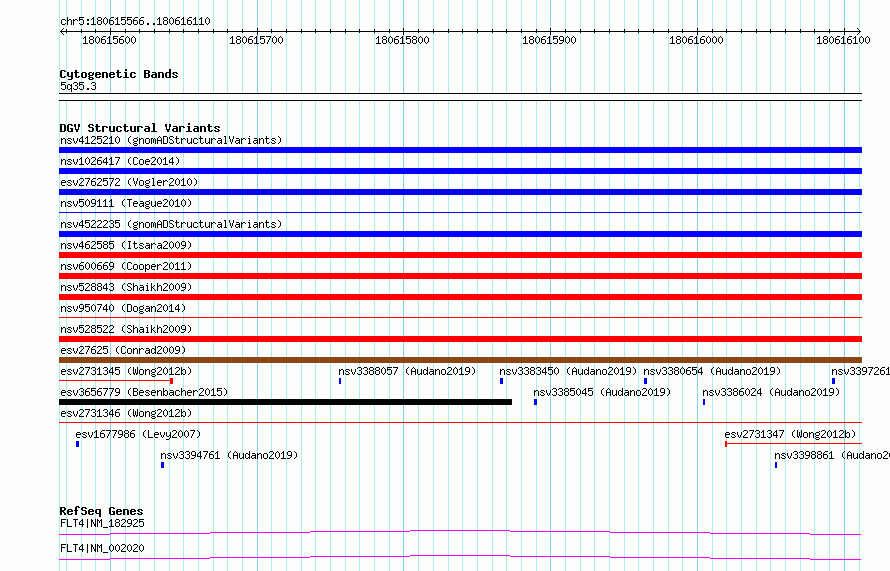The image size is (890, 571).
Task: Select the FLT4|NM_002020 gene label
Action: (x=102, y=548)
